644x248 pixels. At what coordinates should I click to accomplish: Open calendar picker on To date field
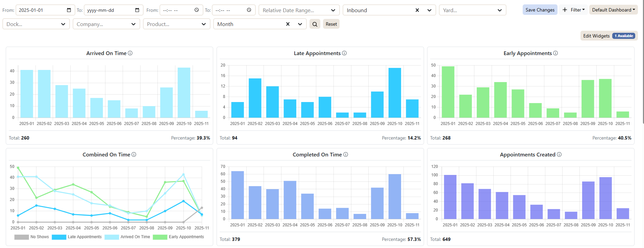[137, 10]
